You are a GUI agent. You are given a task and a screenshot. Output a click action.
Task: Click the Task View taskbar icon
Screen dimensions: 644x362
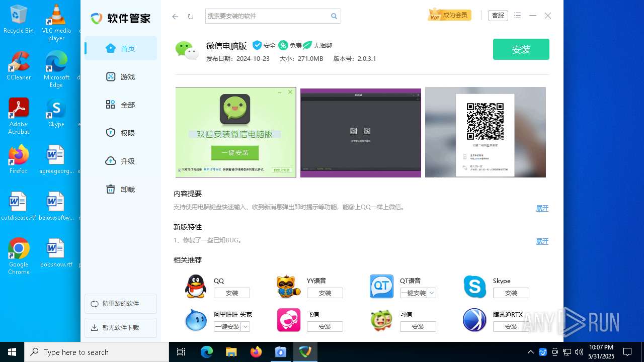click(x=182, y=352)
